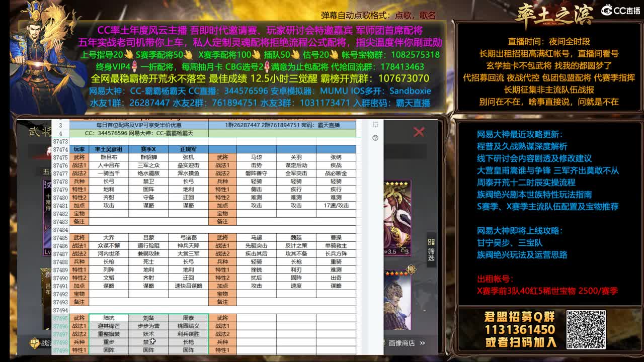Click the 三军之众 tactic cell

coord(148,165)
